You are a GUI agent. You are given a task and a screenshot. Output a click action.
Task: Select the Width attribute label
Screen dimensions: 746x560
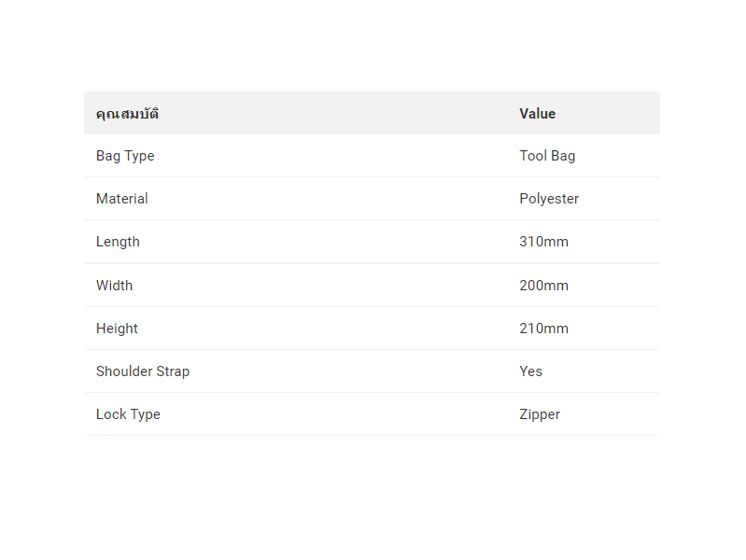(x=114, y=286)
